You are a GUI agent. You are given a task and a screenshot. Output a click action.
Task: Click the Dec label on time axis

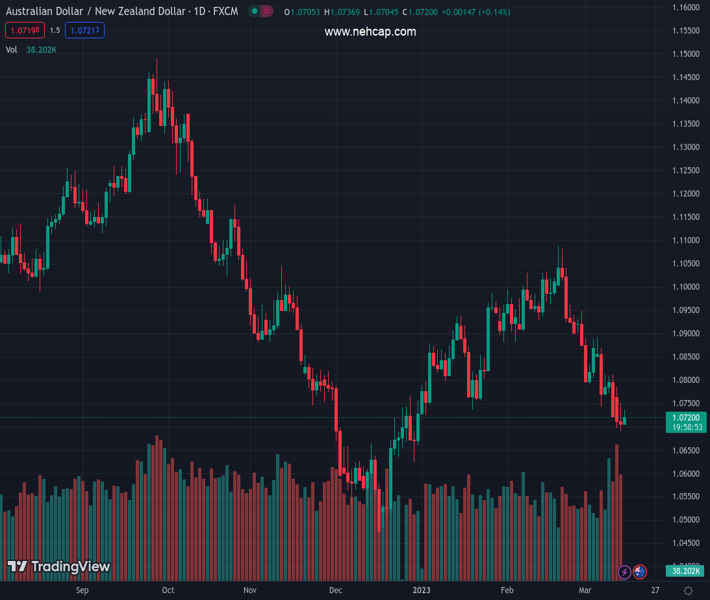pos(336,591)
